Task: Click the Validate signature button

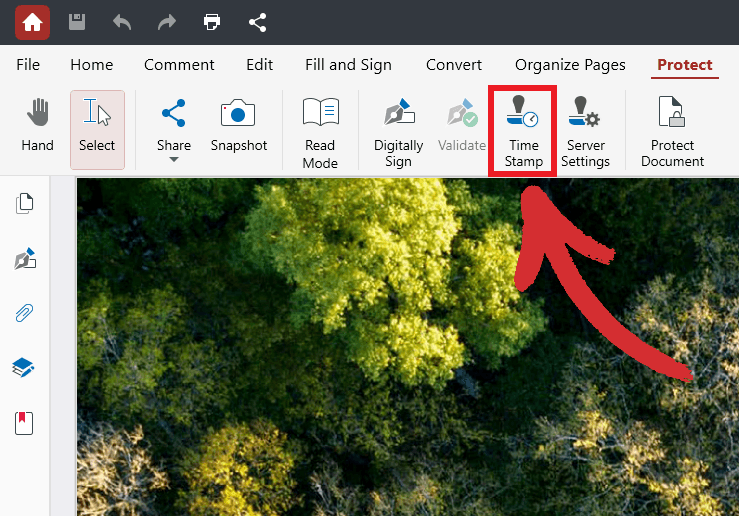Action: click(462, 125)
